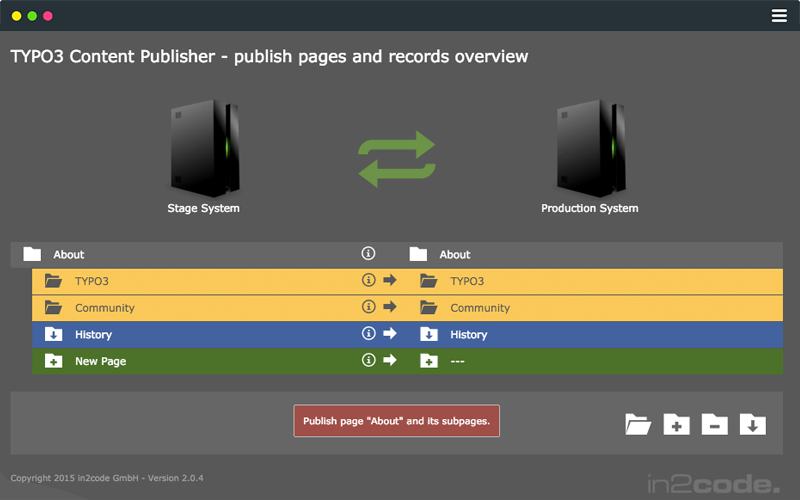Click the Stage System server icon
The image size is (800, 500).
coord(205,148)
